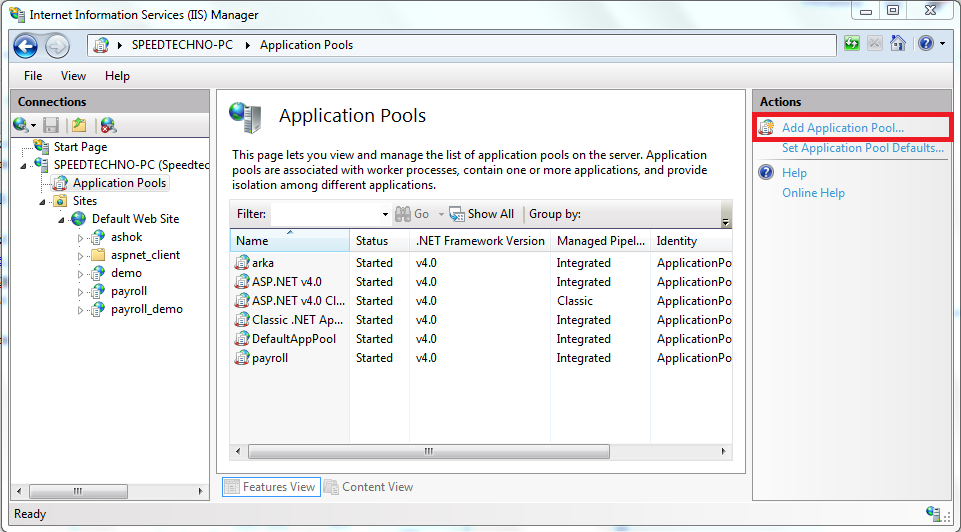This screenshot has width=961, height=532.
Task: Open Help in the Actions pane
Action: click(x=794, y=173)
